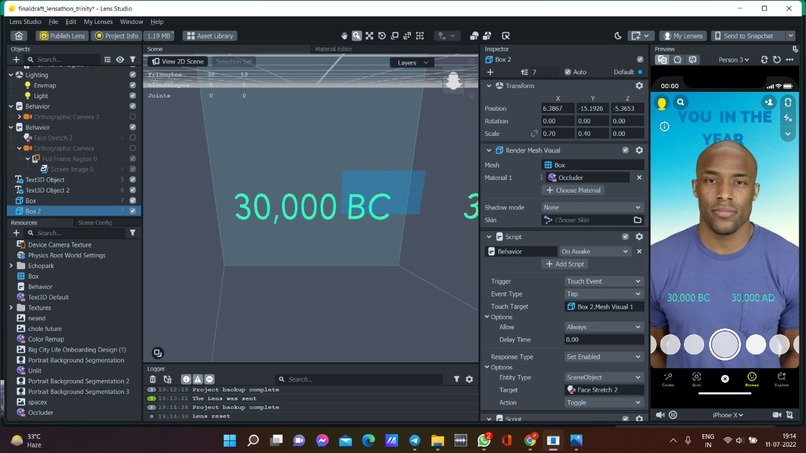Open Response Type Set Enabled dropdown
This screenshot has width=806, height=453.
coord(604,357)
